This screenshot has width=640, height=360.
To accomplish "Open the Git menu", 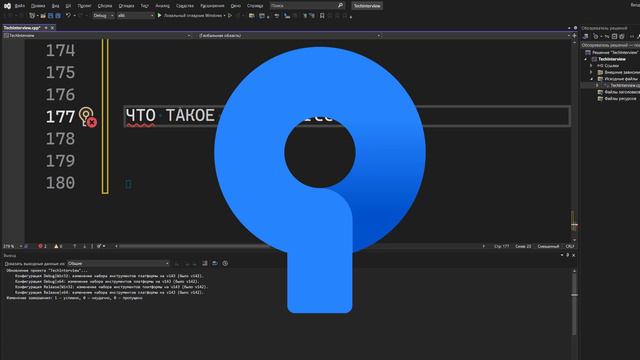I will (68, 6).
